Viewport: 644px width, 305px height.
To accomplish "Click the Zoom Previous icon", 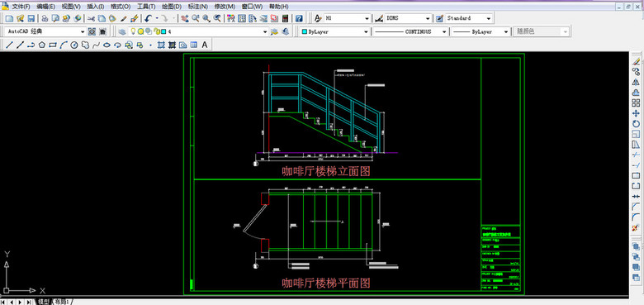I will tap(217, 18).
